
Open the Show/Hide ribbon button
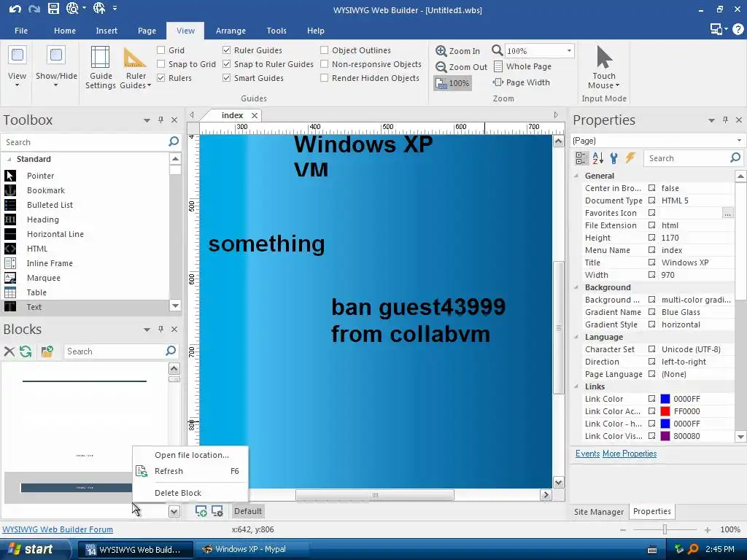click(56, 66)
